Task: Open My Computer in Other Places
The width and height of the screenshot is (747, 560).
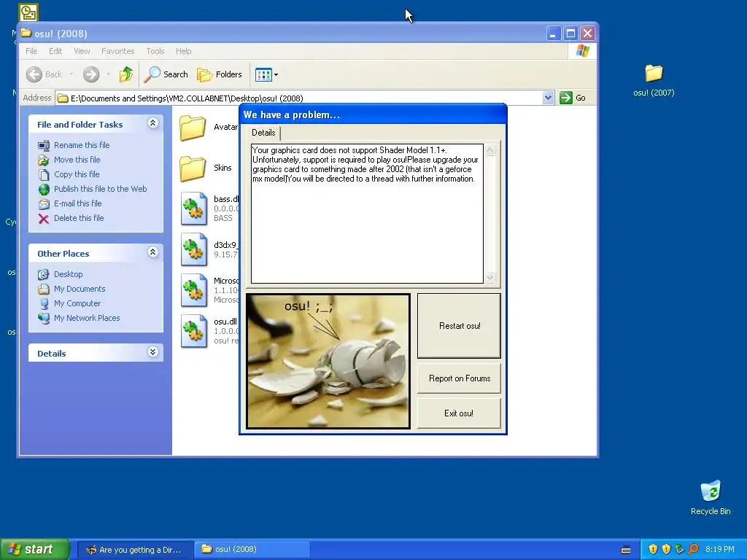Action: point(77,303)
